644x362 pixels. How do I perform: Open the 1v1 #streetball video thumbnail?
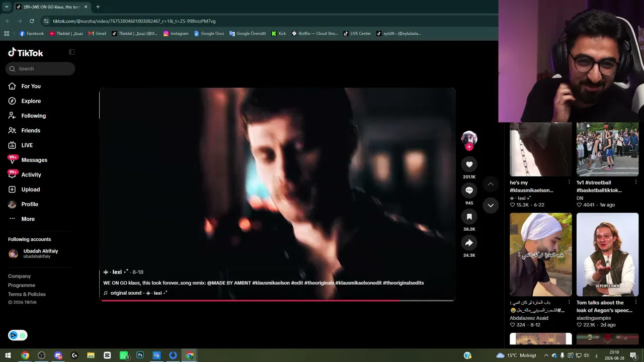click(607, 149)
